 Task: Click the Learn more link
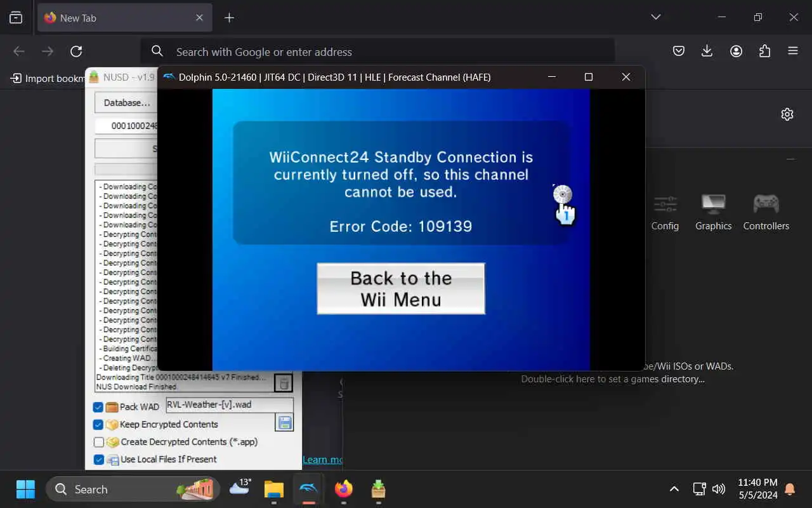click(322, 459)
